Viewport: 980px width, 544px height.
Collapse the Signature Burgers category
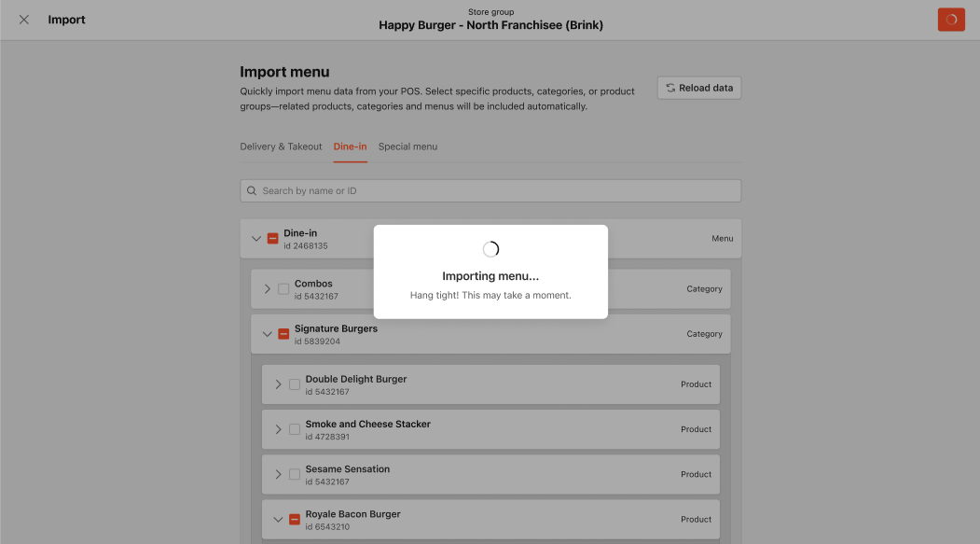point(267,334)
